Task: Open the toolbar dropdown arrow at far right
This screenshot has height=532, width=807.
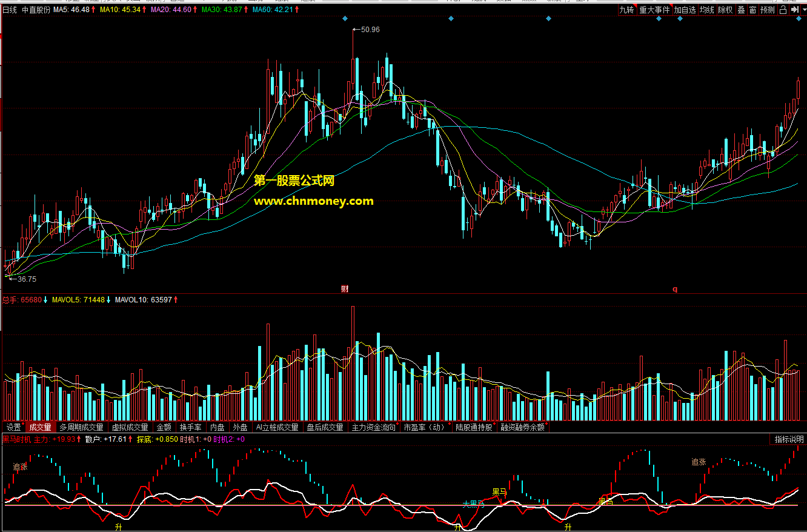Action: click(803, 10)
